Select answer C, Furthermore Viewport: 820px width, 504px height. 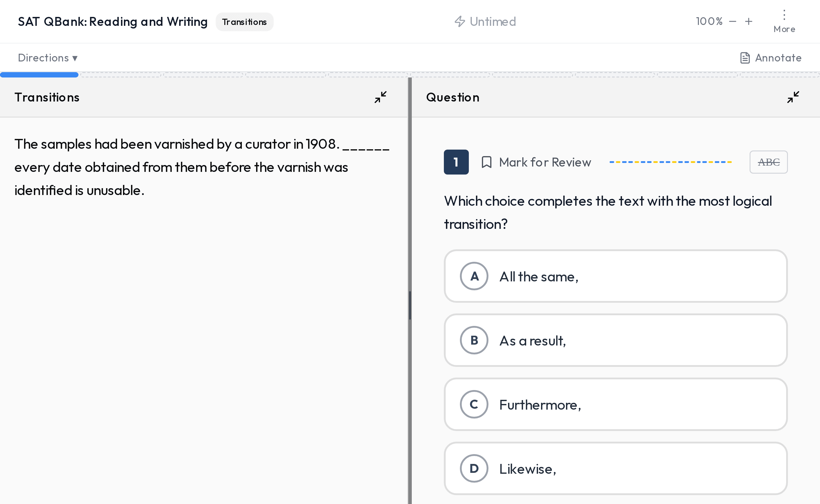[x=616, y=404]
